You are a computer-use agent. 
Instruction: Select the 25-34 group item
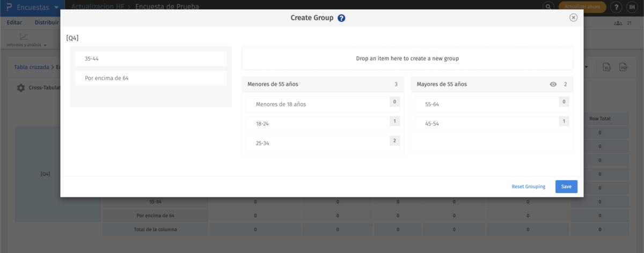tap(323, 143)
